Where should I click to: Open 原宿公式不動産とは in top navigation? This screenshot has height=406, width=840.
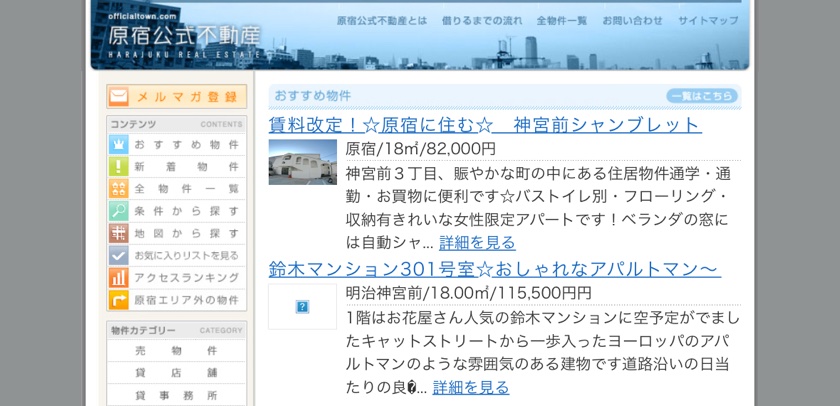coord(381,21)
